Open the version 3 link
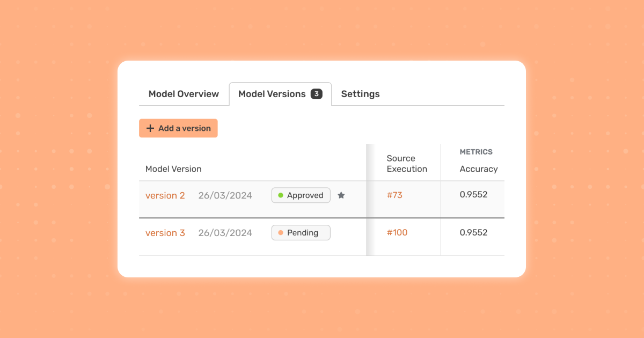Screen dimensions: 644x338 click(165, 233)
